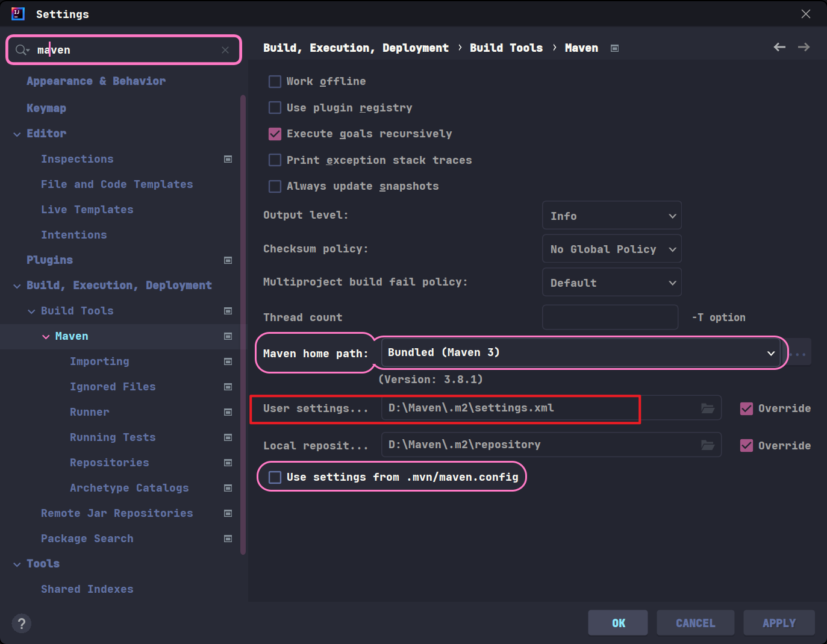Collapse the Editor tree node
This screenshot has height=644, width=827.
click(17, 134)
